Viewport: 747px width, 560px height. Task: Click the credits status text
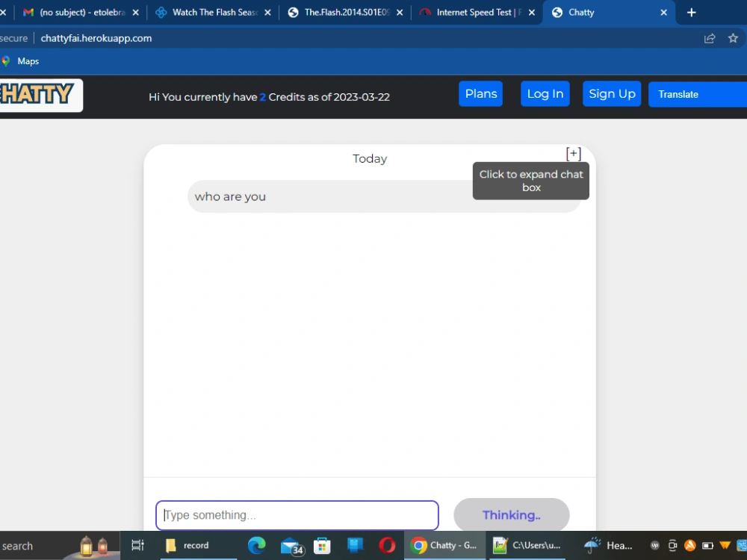269,97
